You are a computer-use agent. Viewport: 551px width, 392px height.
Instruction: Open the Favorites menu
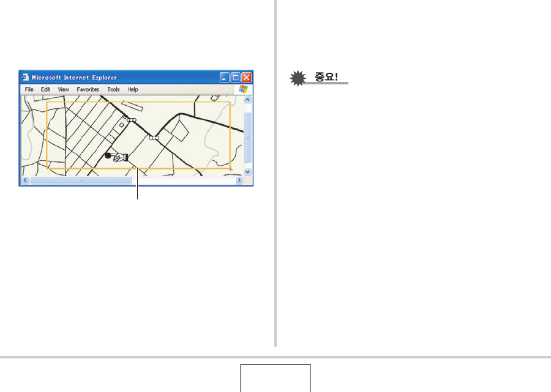(88, 89)
